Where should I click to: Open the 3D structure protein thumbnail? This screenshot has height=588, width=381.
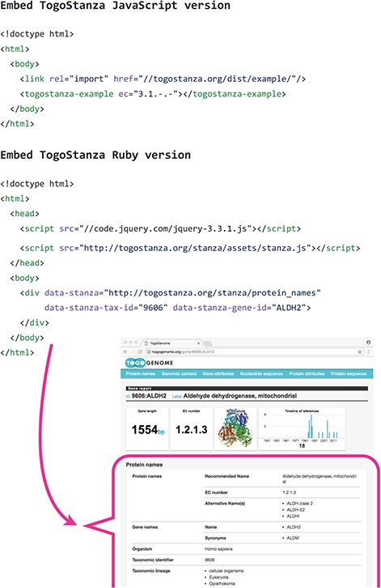235,428
